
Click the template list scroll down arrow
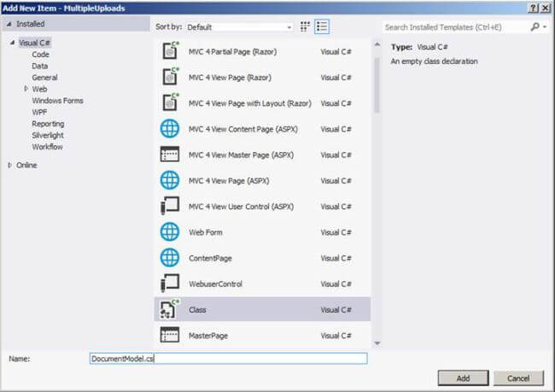[377, 343]
